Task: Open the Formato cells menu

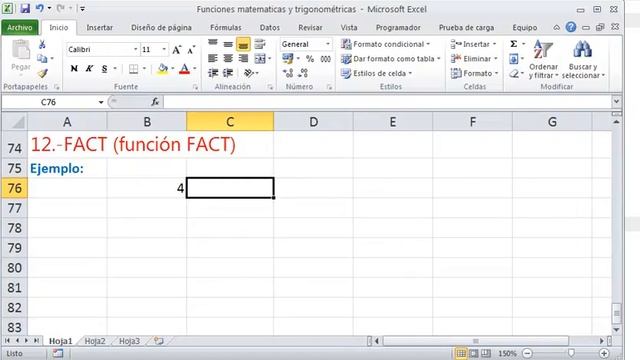Action: (475, 73)
